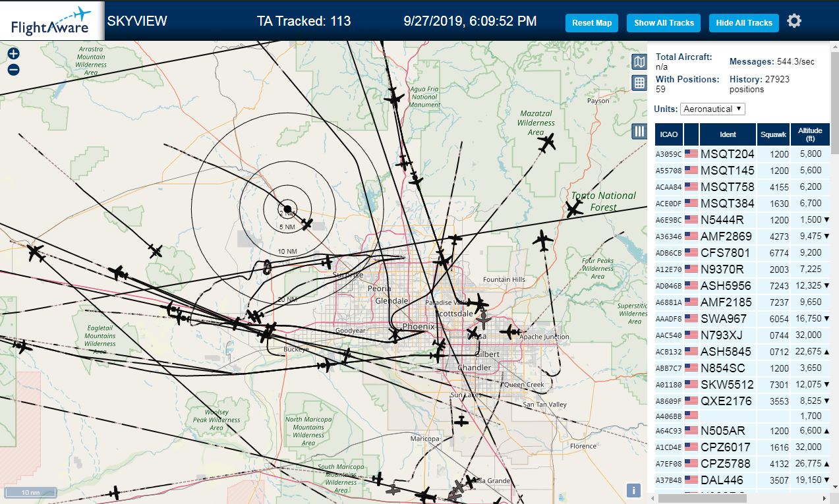The width and height of the screenshot is (839, 504).
Task: Select aircraft icon west of Surprise
Action: pyautogui.click(x=327, y=262)
